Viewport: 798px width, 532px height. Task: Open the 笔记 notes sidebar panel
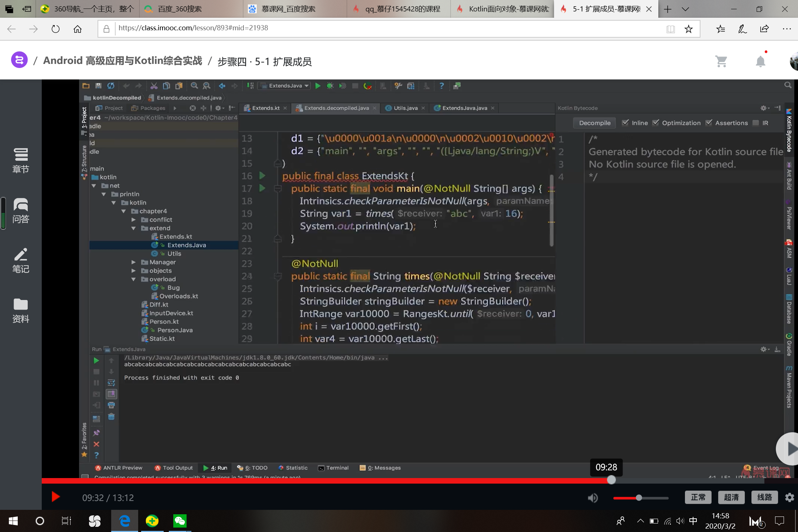pos(21,260)
